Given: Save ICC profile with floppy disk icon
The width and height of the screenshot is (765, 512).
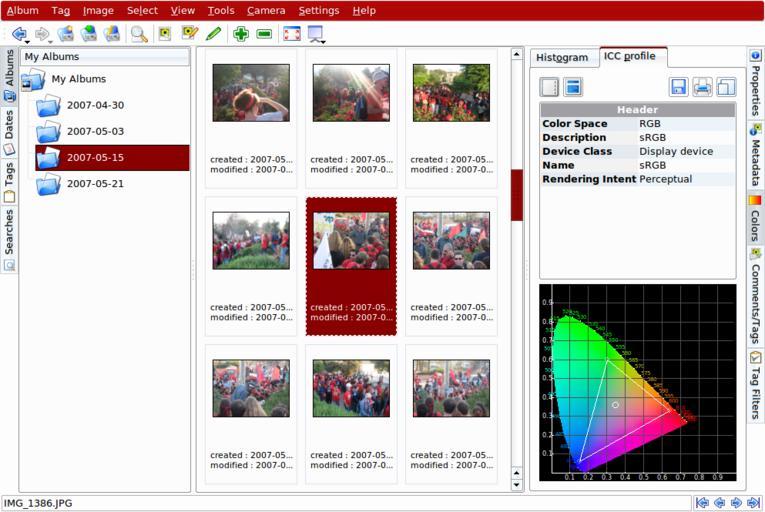Looking at the screenshot, I should tap(679, 87).
